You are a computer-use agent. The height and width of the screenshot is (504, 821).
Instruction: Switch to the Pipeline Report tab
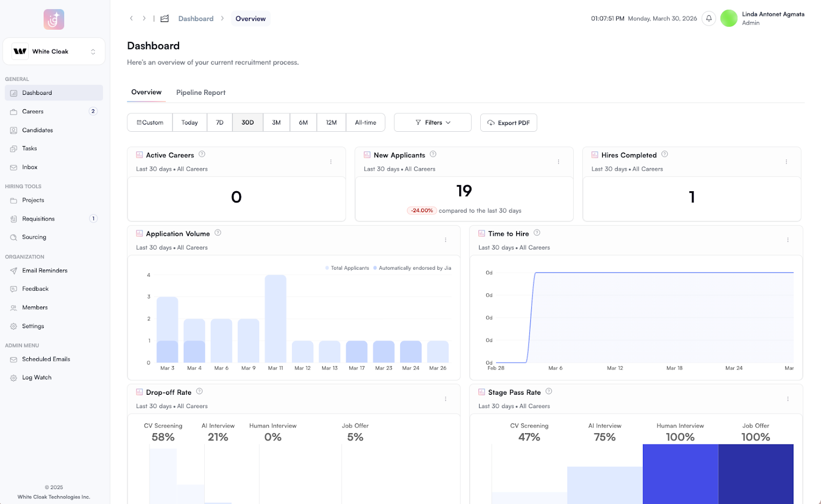pyautogui.click(x=201, y=92)
